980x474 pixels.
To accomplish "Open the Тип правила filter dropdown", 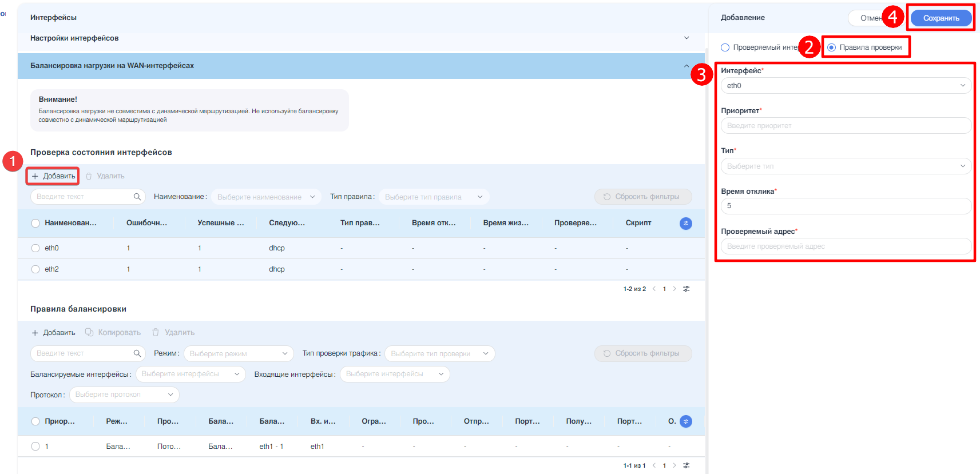I will click(x=434, y=197).
